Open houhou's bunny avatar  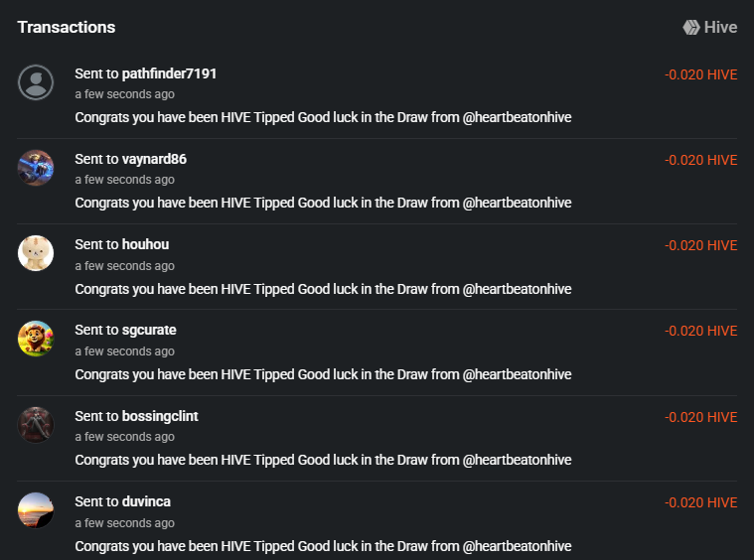36,253
